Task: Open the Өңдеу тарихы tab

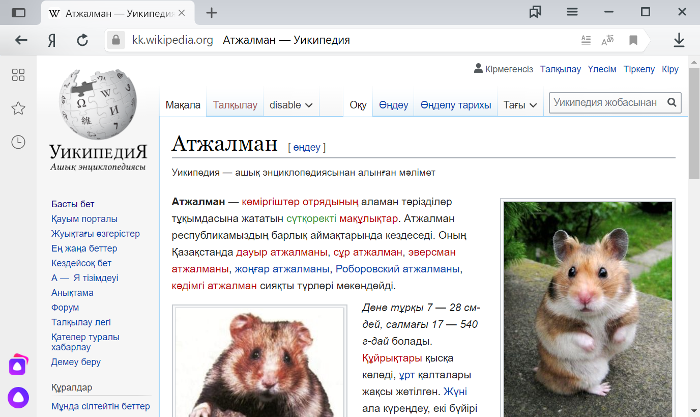Action: pyautogui.click(x=455, y=105)
